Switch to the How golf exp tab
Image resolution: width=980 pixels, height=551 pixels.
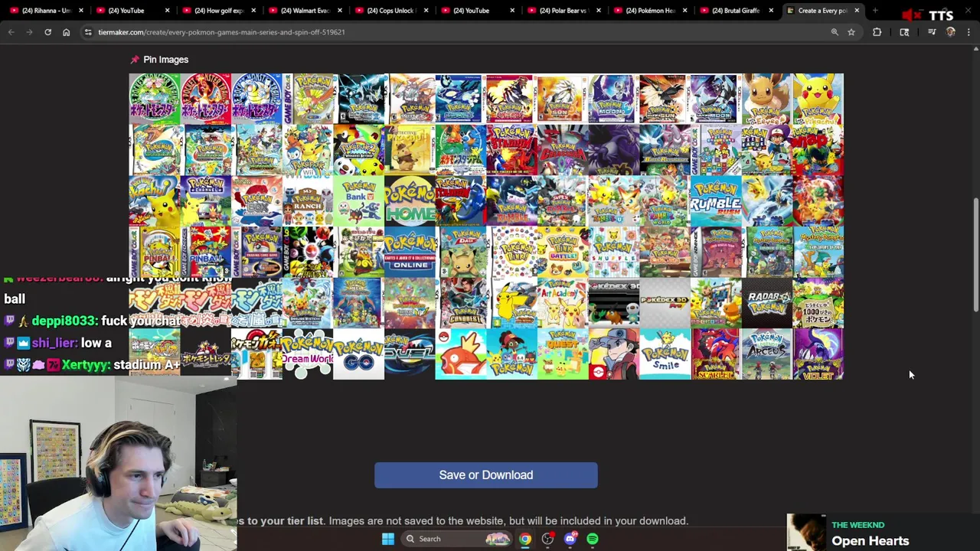pos(219,11)
